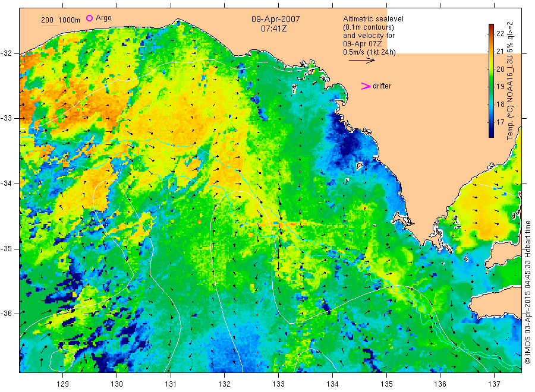
Task: Click the colorbar value 20
Action: 500,69
